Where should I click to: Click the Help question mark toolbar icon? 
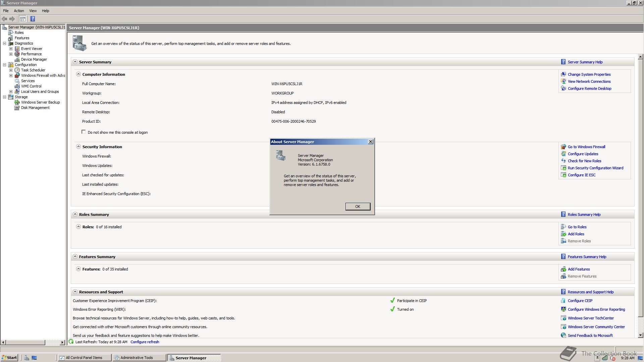click(33, 19)
